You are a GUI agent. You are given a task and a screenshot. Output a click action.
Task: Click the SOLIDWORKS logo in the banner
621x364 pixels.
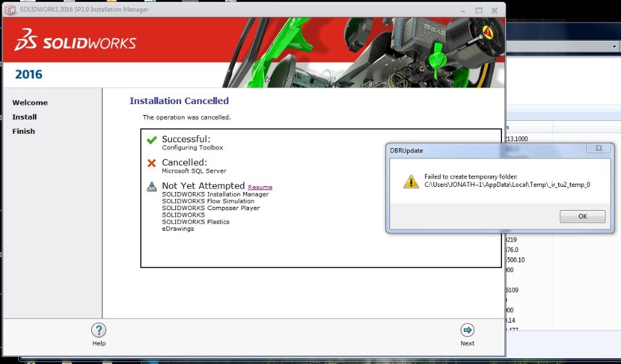coord(75,40)
